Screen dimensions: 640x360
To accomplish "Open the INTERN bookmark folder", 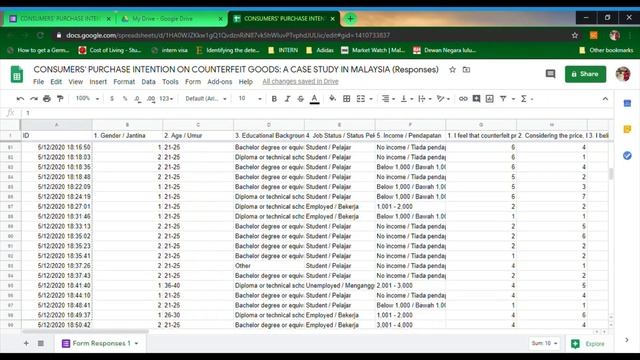I will click(x=283, y=50).
